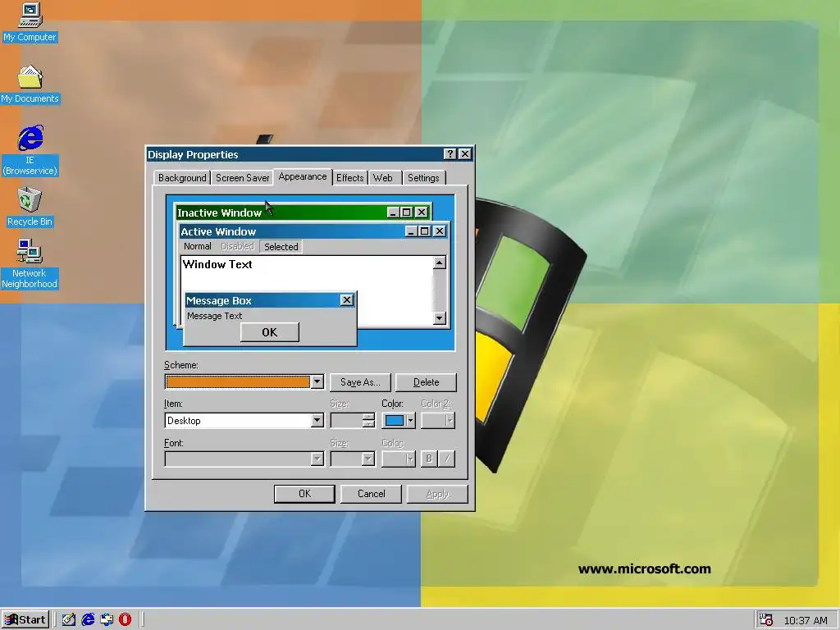Click OK button inside Message Box preview

[269, 332]
